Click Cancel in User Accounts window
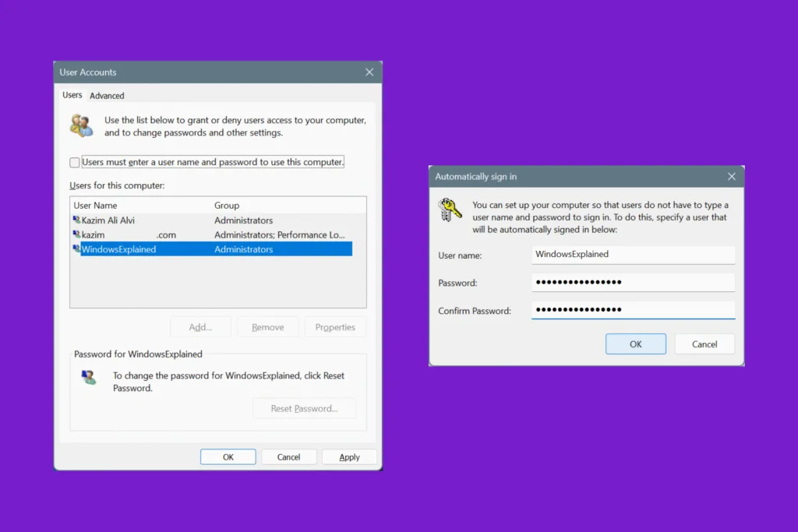The image size is (798, 532). point(288,456)
